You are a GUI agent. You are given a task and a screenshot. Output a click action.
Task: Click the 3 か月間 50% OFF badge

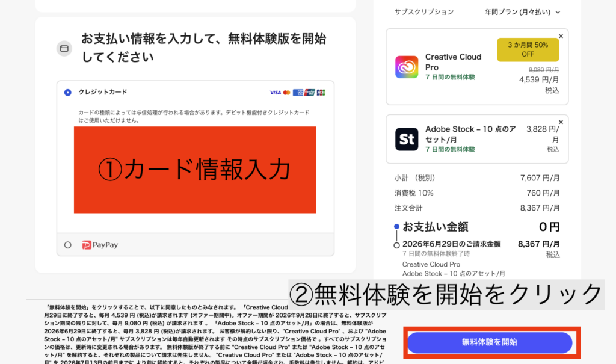point(528,49)
